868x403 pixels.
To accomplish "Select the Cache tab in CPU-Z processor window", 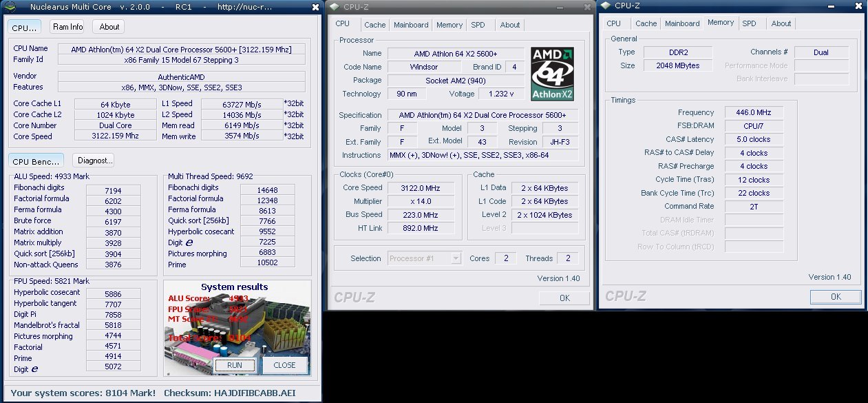I will [x=375, y=25].
